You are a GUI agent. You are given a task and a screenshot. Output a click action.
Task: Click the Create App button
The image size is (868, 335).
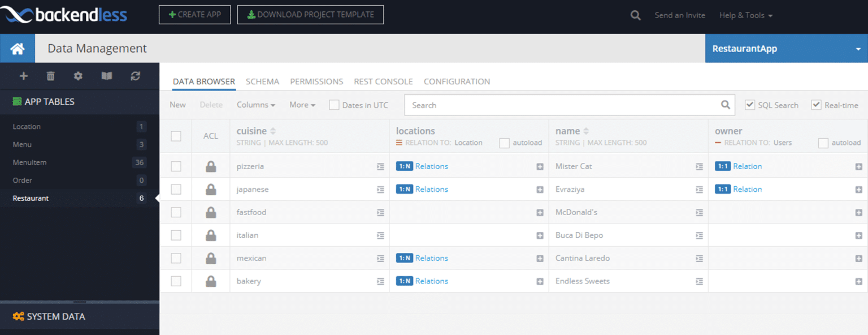tap(194, 14)
